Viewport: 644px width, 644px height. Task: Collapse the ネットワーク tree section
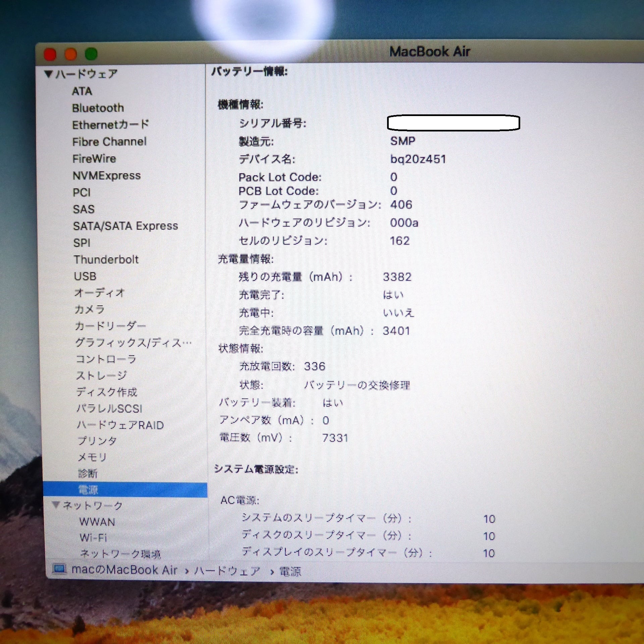pos(57,504)
